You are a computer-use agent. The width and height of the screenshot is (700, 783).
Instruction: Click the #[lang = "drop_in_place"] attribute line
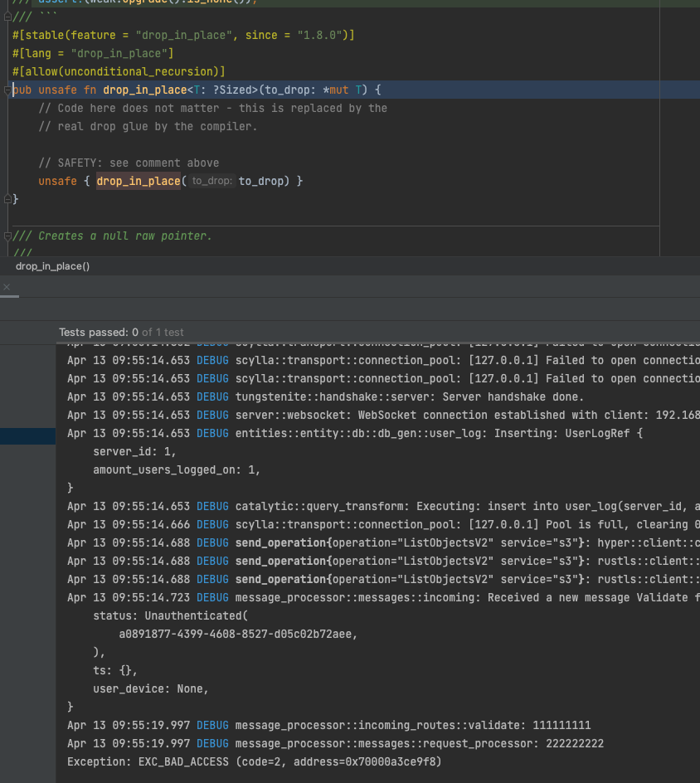93,53
